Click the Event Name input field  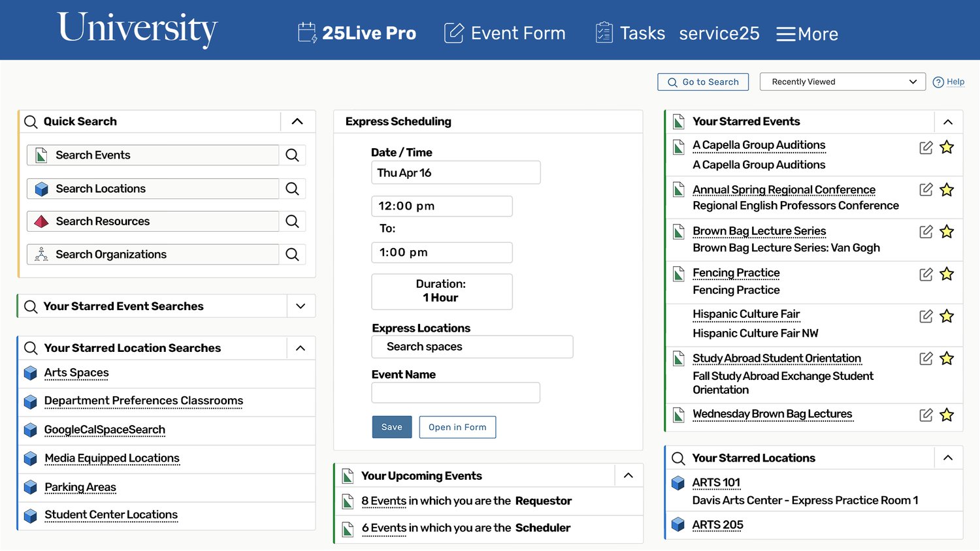455,392
